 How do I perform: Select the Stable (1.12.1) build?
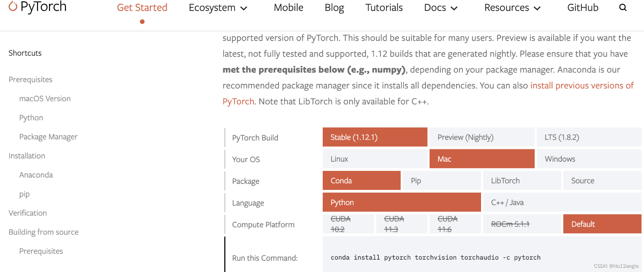pos(375,137)
